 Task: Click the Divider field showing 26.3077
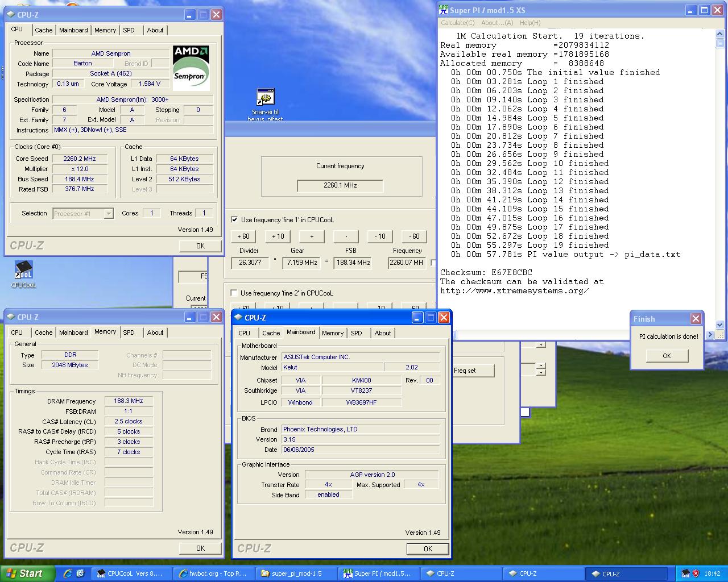point(250,263)
